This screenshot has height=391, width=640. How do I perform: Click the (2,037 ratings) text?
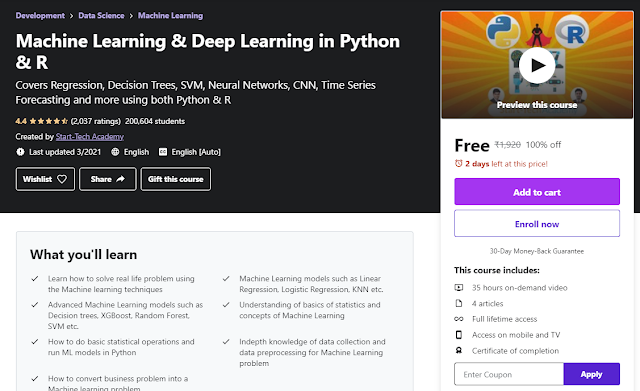(x=96, y=121)
